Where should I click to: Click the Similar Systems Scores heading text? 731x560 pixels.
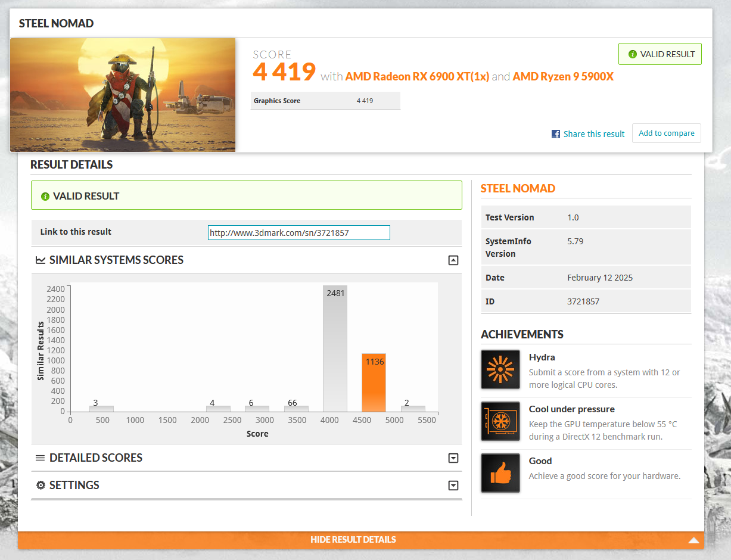click(x=116, y=260)
